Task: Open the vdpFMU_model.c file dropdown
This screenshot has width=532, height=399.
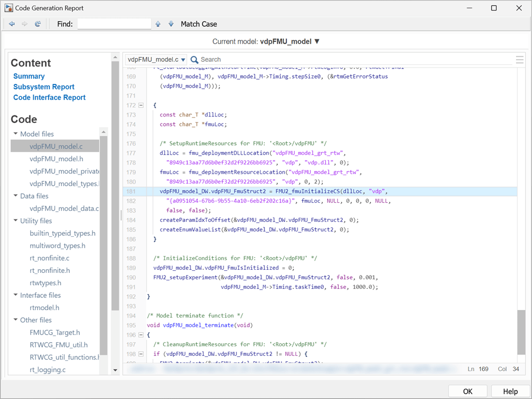Action: coord(156,60)
